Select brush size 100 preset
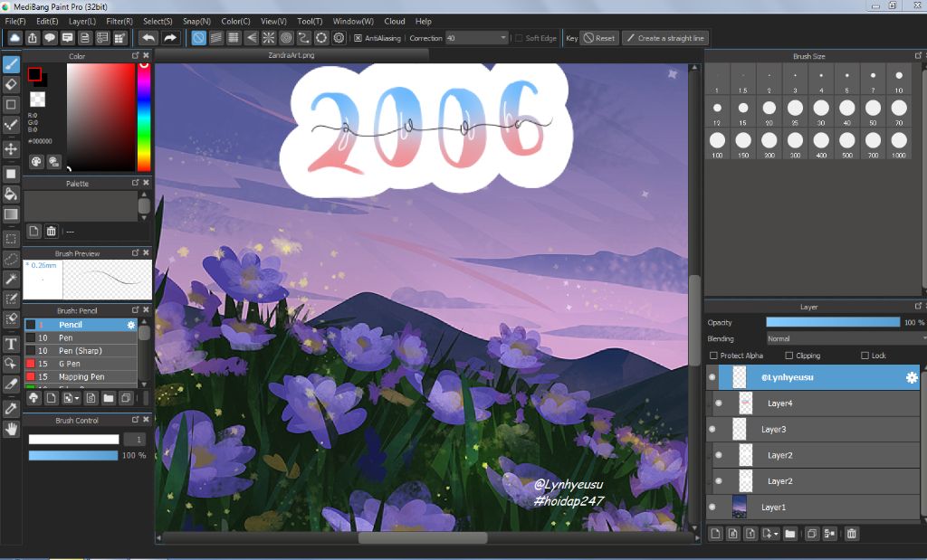The width and height of the screenshot is (927, 560). tap(717, 144)
